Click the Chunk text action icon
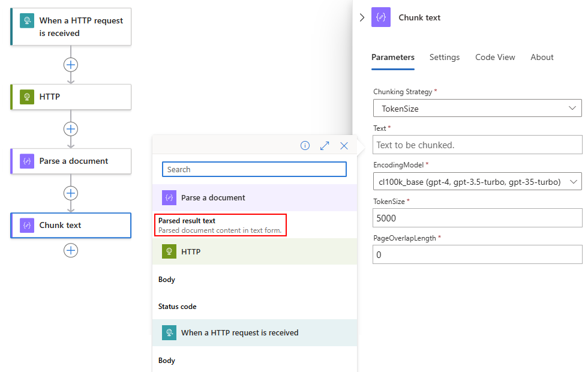The width and height of the screenshot is (588, 372). 26,225
